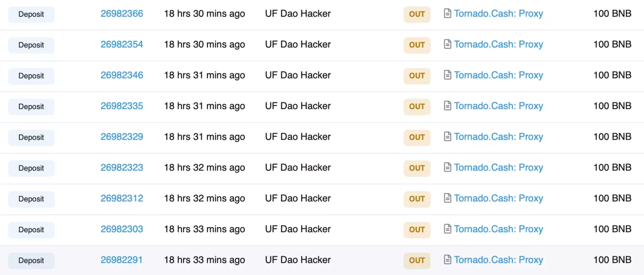This screenshot has height=275, width=644.
Task: Click OUT tag in block 26982335 row
Action: 417,106
